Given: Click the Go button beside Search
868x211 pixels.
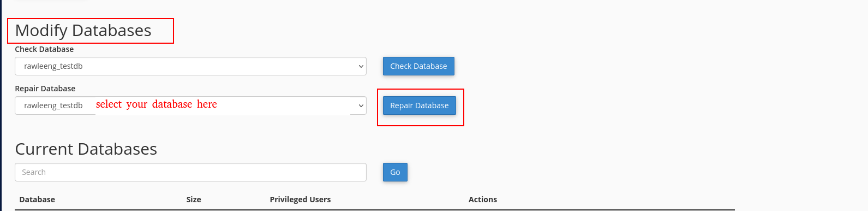Looking at the screenshot, I should pyautogui.click(x=395, y=172).
